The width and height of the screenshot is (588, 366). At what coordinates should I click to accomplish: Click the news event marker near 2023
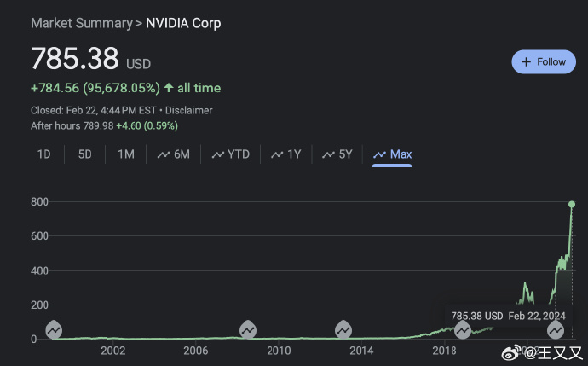coord(556,329)
